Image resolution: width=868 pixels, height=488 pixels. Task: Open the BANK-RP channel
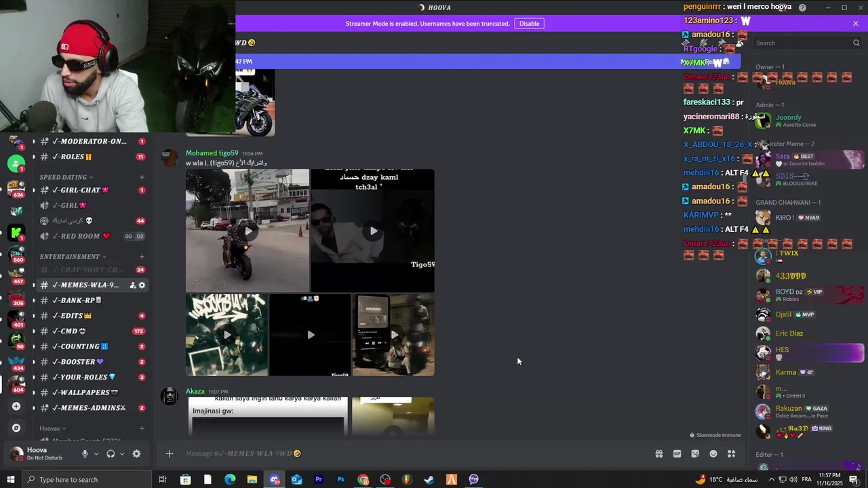point(92,300)
